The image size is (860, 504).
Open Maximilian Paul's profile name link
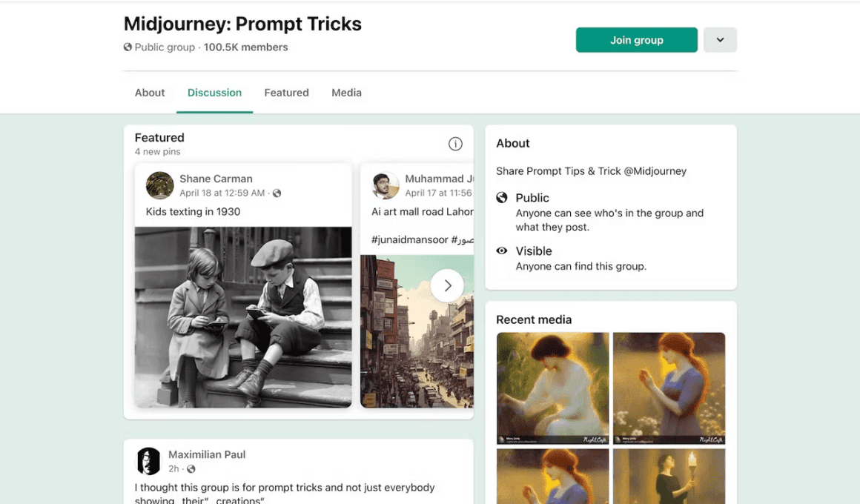[207, 454]
